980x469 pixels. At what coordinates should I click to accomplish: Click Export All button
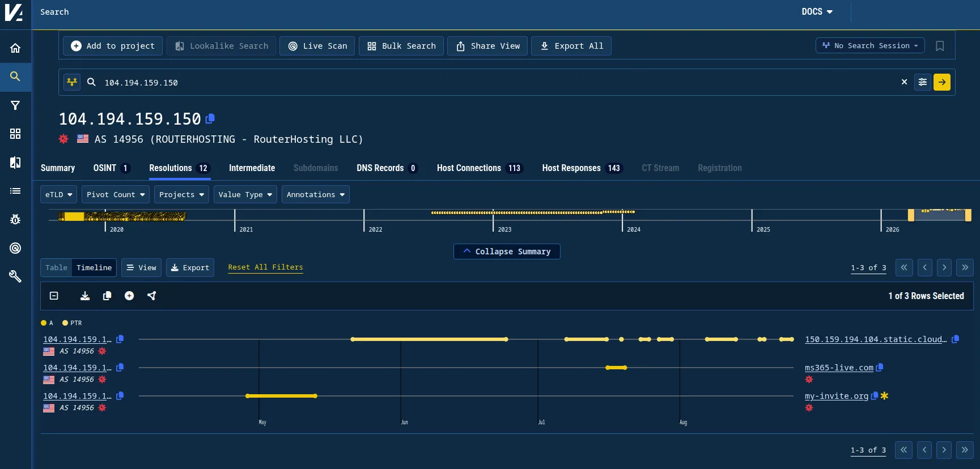point(571,46)
